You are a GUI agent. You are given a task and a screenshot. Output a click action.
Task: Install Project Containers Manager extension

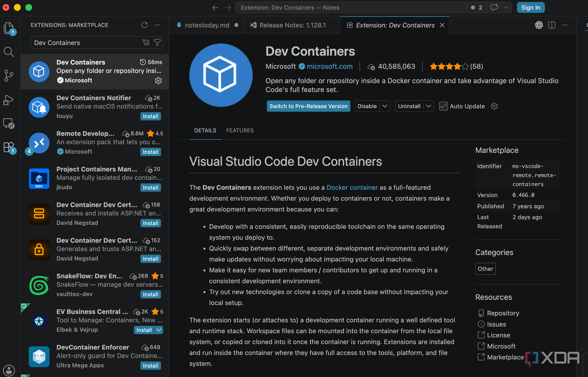(x=150, y=188)
